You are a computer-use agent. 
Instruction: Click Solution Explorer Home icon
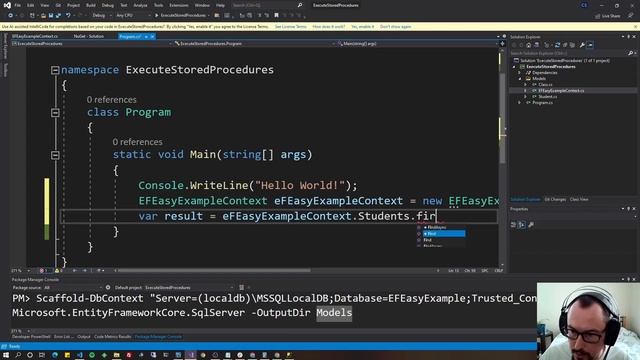[x=529, y=45]
